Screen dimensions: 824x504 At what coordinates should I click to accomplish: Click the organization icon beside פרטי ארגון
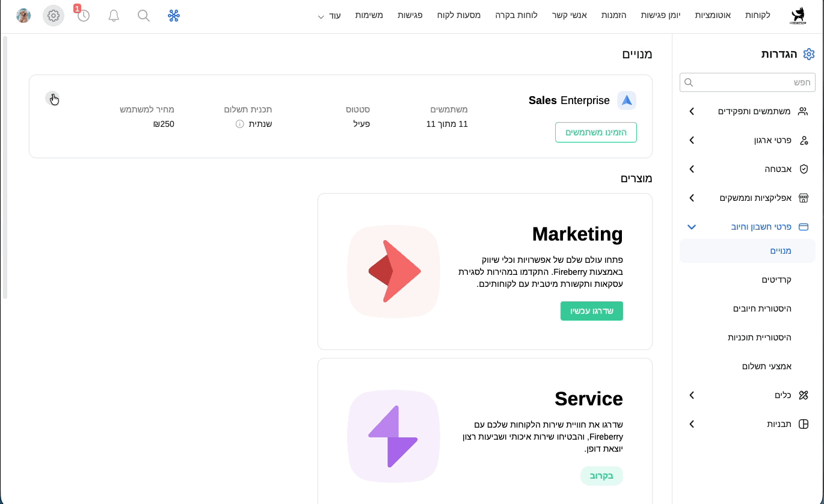tap(804, 140)
